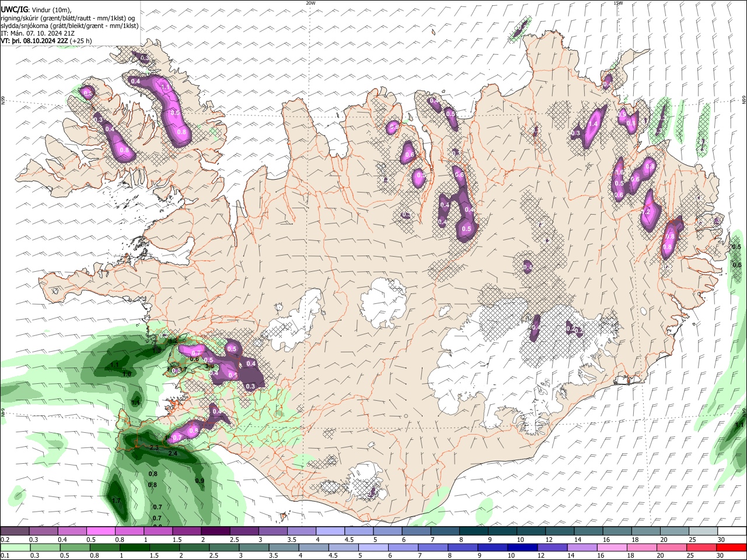Image resolution: width=747 pixels, height=560 pixels.
Task: Pick the dark purple swatch at 0.2
Action: (15, 531)
